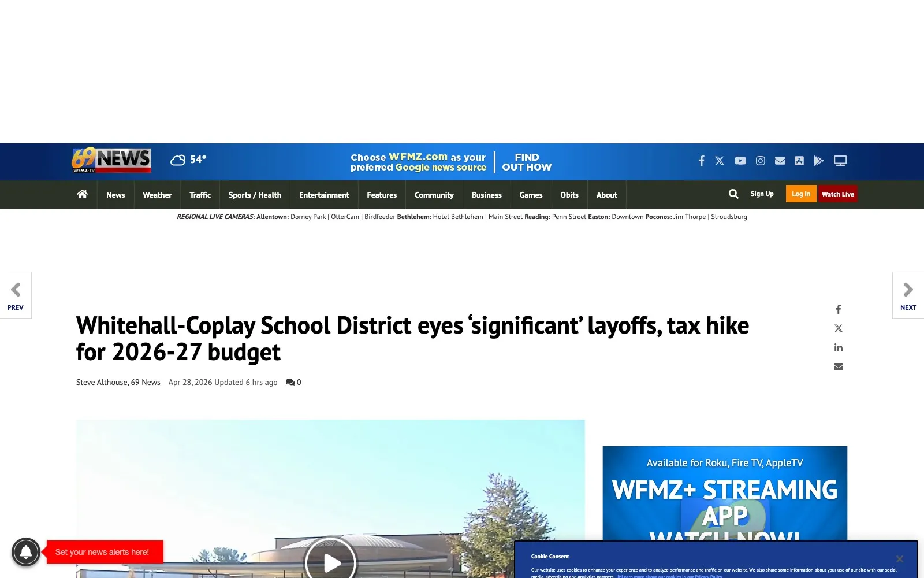924x578 pixels.
Task: Click the 'Choose WFMZ.com as your preferred' banner text
Action: tap(418, 162)
